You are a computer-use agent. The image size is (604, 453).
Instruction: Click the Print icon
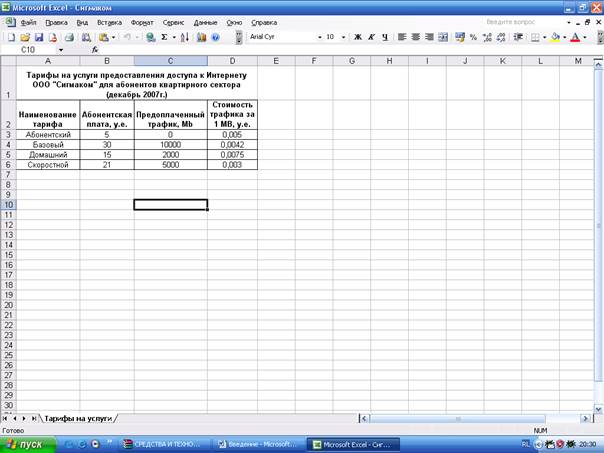click(69, 37)
